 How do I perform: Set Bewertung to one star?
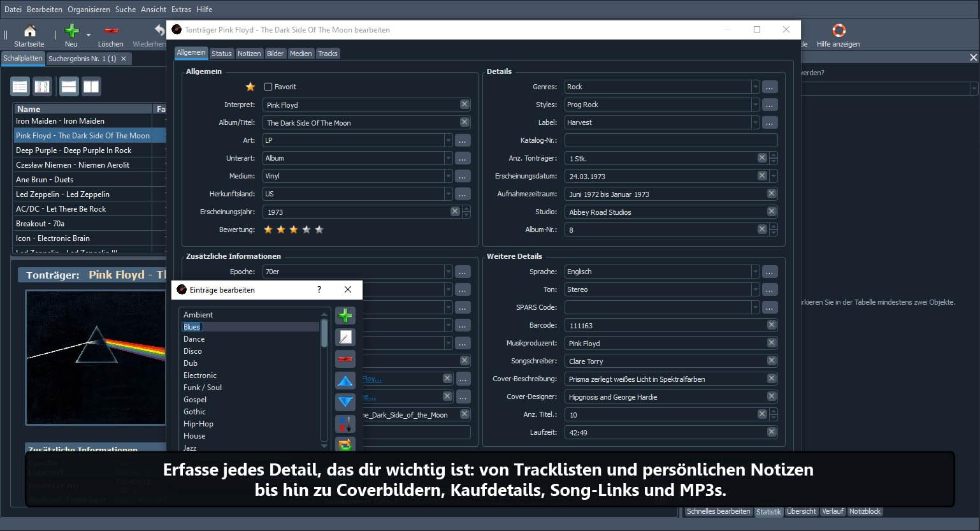[x=268, y=229]
